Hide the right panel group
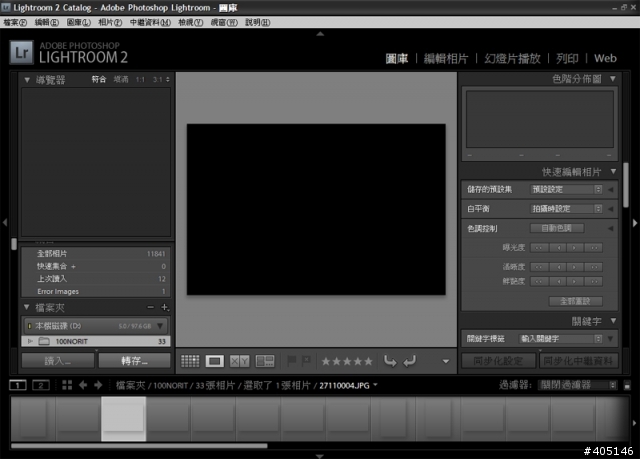640x459 pixels. [635, 223]
